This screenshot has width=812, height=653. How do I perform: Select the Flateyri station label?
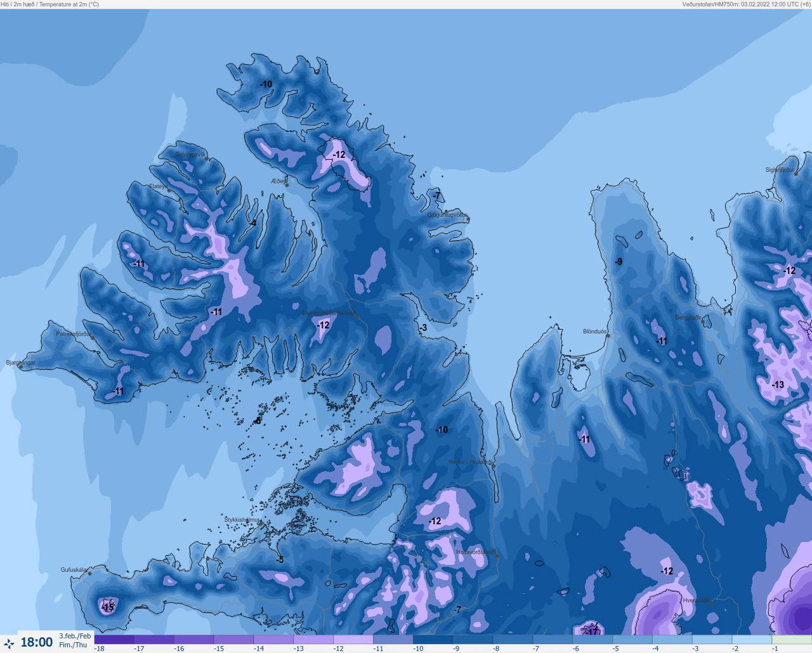tap(158, 186)
